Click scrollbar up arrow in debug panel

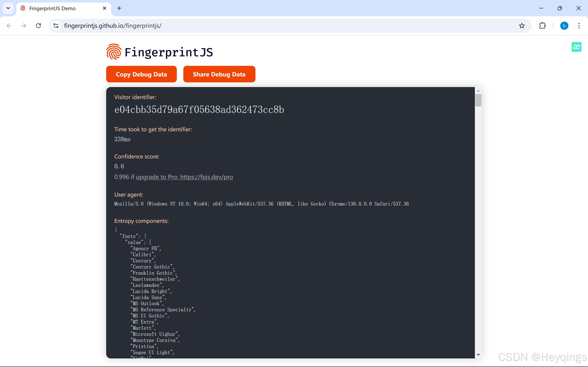(x=478, y=91)
